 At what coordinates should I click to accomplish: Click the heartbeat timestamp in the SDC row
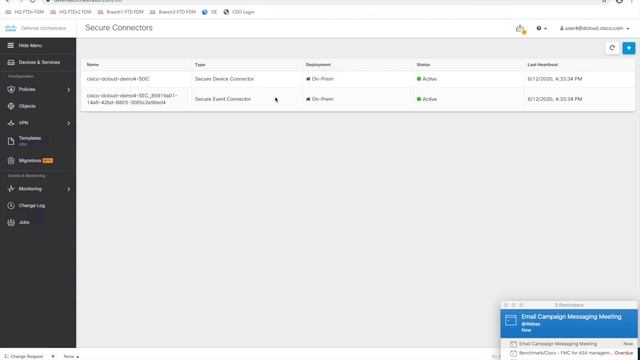point(555,79)
